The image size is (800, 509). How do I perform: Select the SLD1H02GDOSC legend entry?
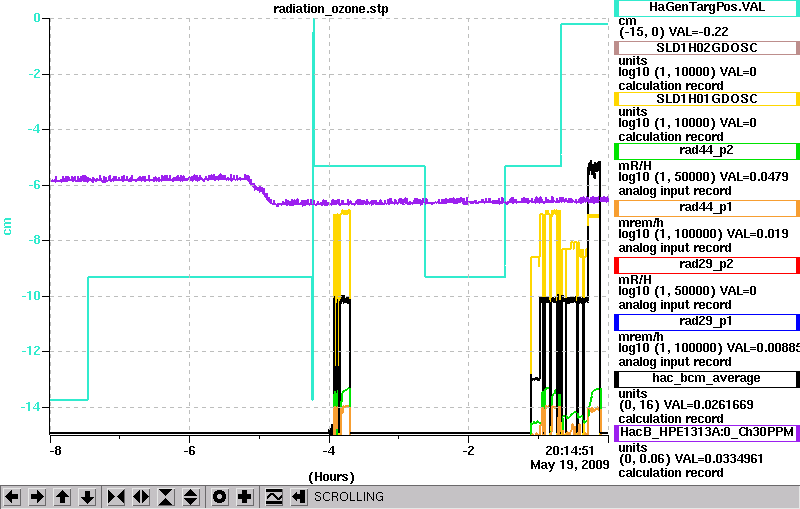pyautogui.click(x=707, y=48)
